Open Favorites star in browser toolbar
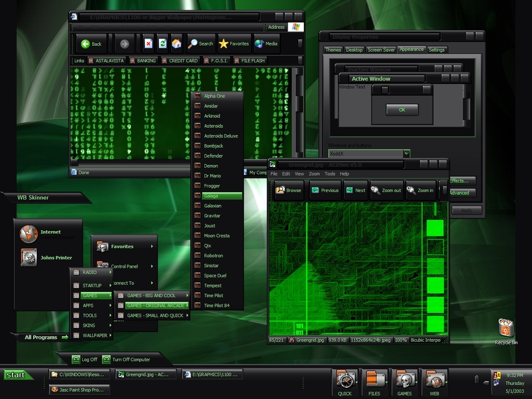This screenshot has width=532, height=399. coord(234,44)
